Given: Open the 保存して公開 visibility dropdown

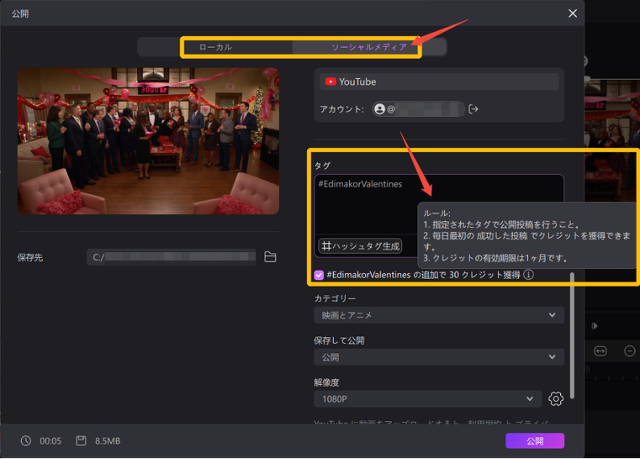Looking at the screenshot, I should 438,357.
